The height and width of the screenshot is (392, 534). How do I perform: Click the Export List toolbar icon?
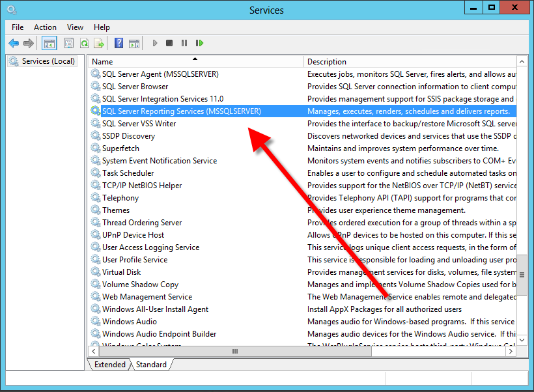click(x=99, y=43)
